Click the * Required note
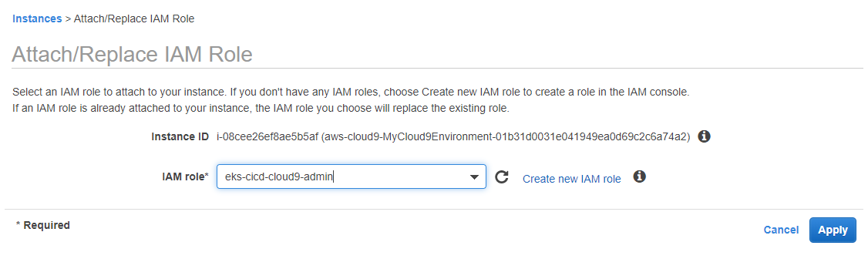This screenshot has height=279, width=868. [x=42, y=225]
